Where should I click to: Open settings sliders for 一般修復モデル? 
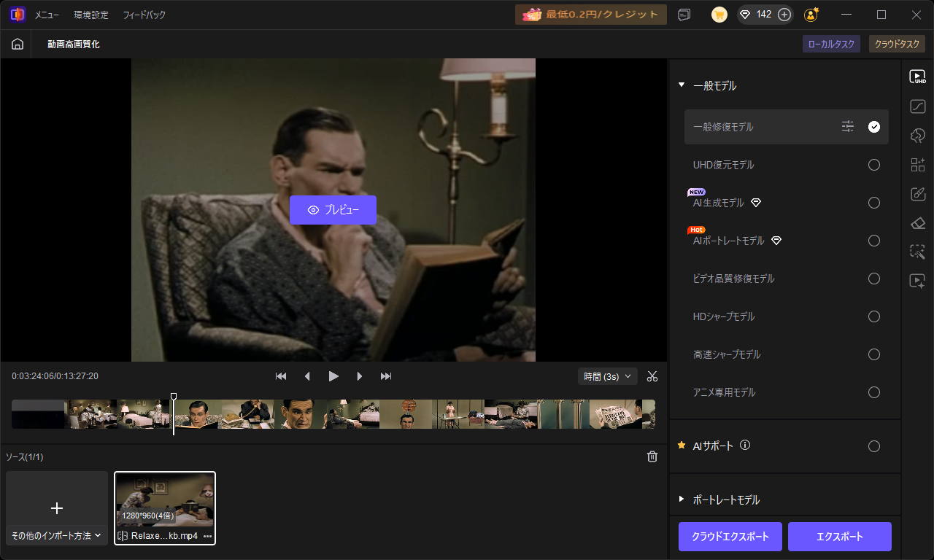tap(847, 127)
